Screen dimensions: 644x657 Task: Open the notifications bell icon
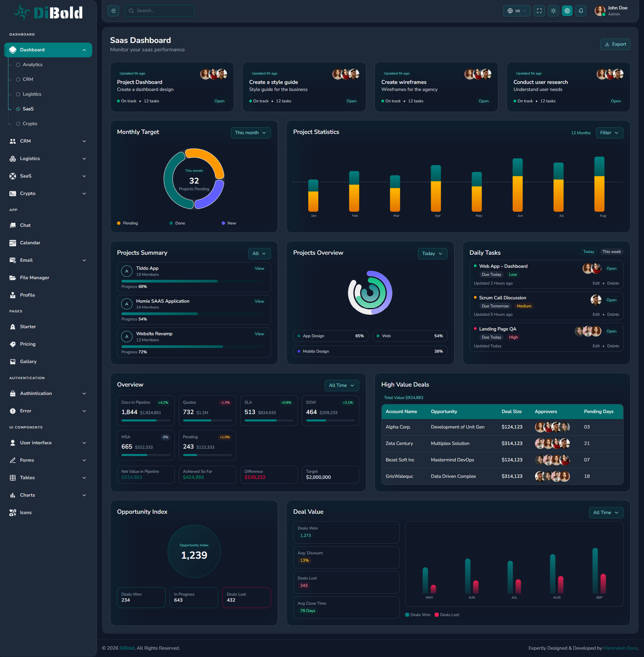(x=581, y=11)
